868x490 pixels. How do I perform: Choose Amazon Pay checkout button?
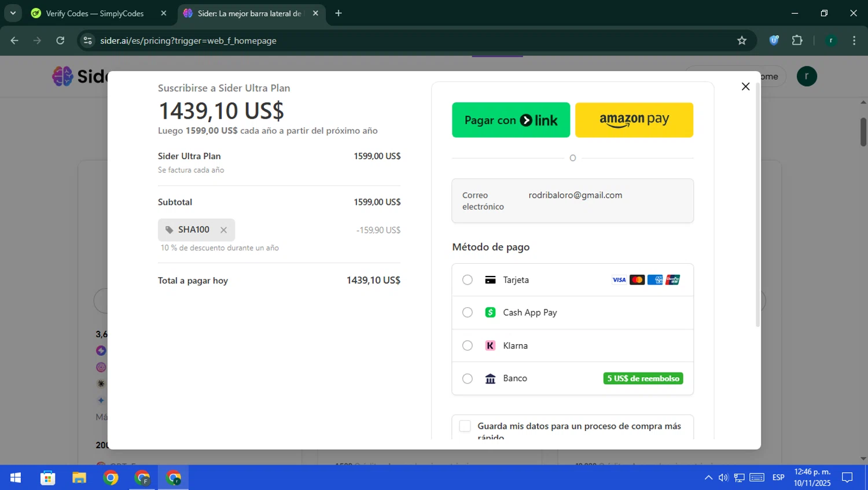[x=634, y=120]
